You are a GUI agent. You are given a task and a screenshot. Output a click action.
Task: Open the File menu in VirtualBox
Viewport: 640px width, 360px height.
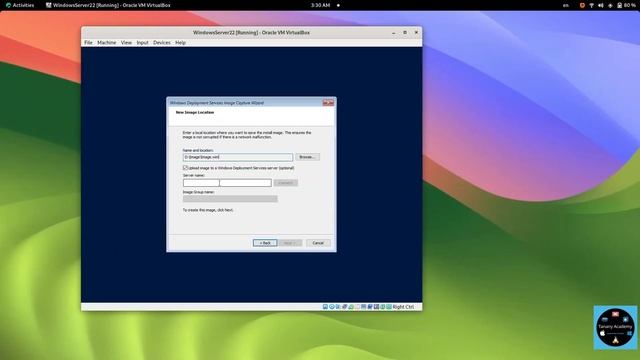pyautogui.click(x=88, y=42)
